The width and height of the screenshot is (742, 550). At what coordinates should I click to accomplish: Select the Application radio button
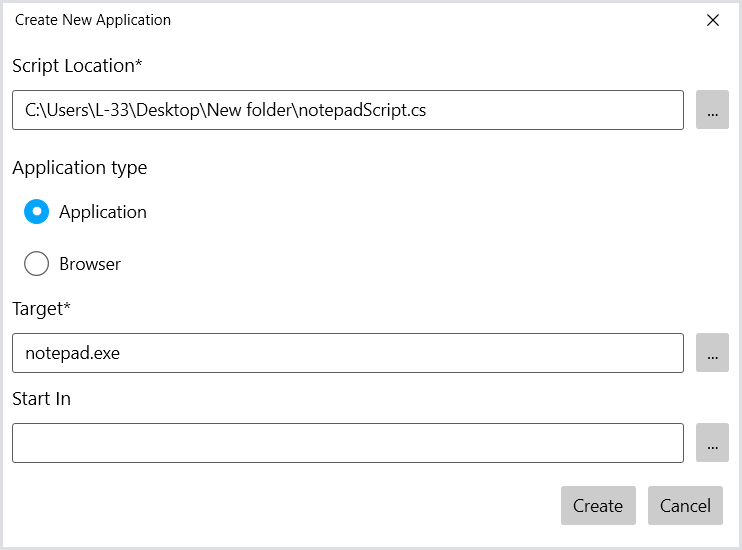[36, 212]
